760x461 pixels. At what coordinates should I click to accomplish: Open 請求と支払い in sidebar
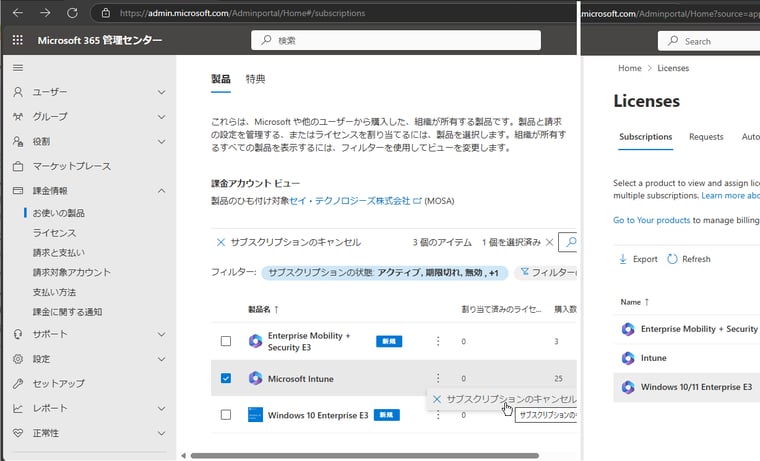click(59, 253)
